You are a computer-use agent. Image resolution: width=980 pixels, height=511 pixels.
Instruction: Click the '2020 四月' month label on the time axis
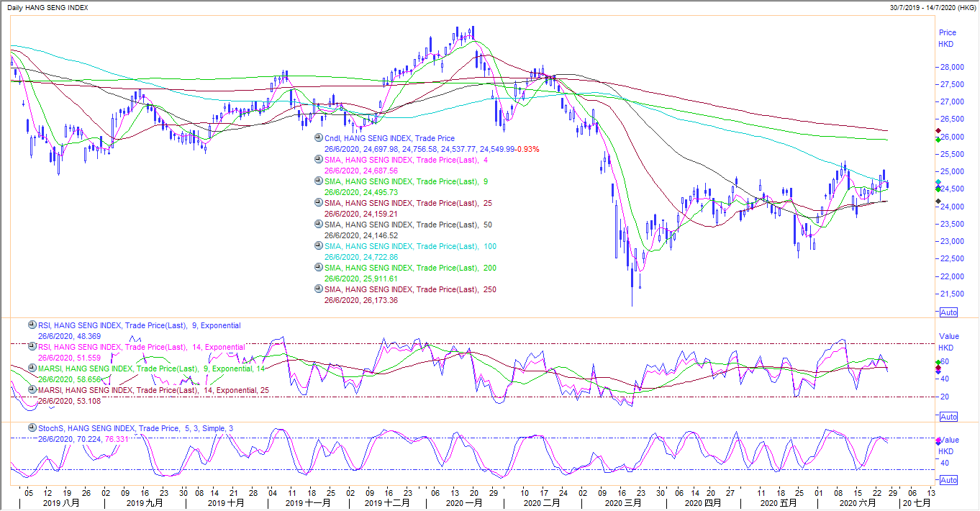tap(702, 503)
